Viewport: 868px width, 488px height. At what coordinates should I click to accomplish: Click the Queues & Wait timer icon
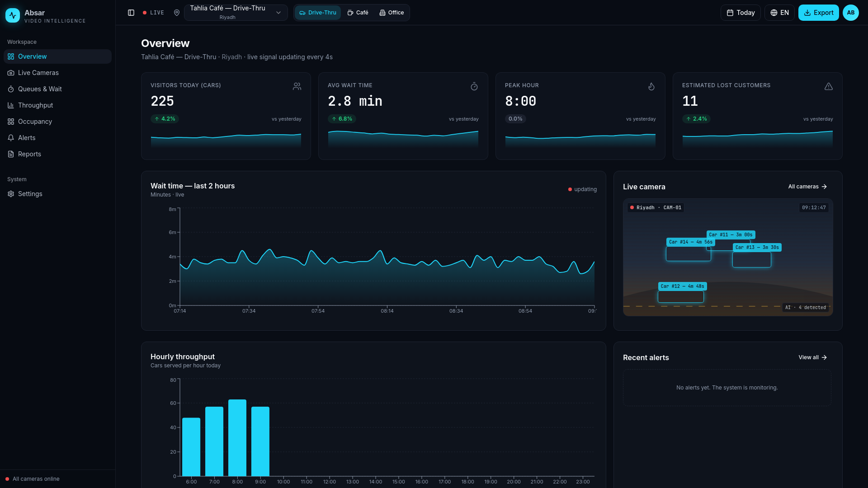tap(11, 89)
